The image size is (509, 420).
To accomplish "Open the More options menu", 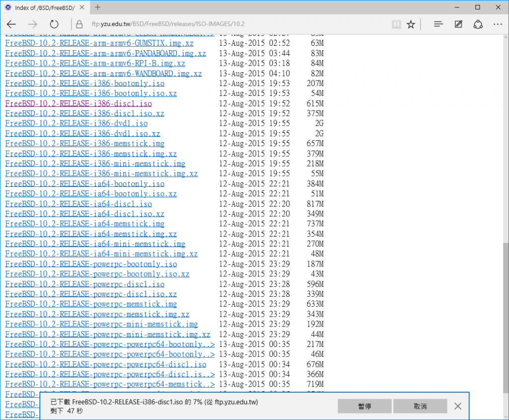I will coord(498,23).
